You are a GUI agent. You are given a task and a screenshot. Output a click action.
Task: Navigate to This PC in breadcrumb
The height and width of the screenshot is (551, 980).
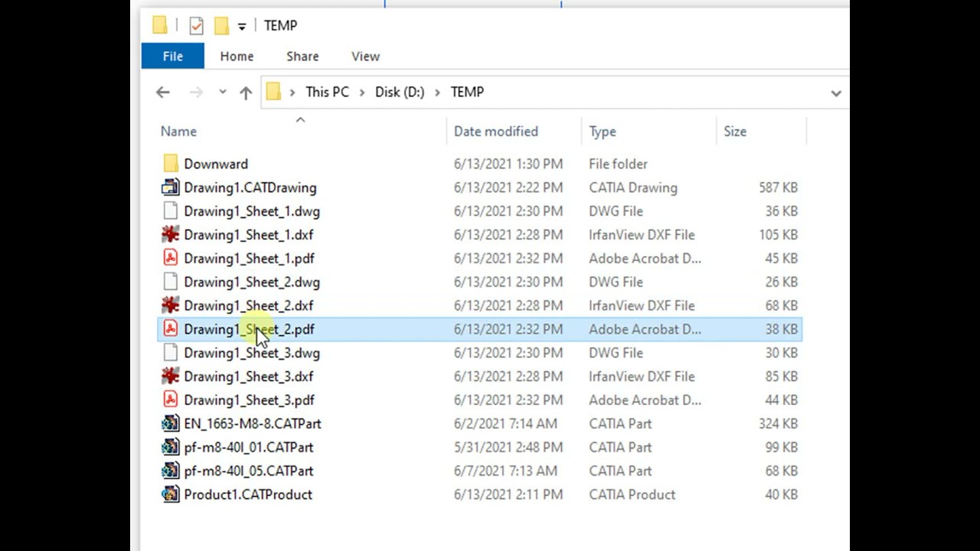[x=327, y=92]
